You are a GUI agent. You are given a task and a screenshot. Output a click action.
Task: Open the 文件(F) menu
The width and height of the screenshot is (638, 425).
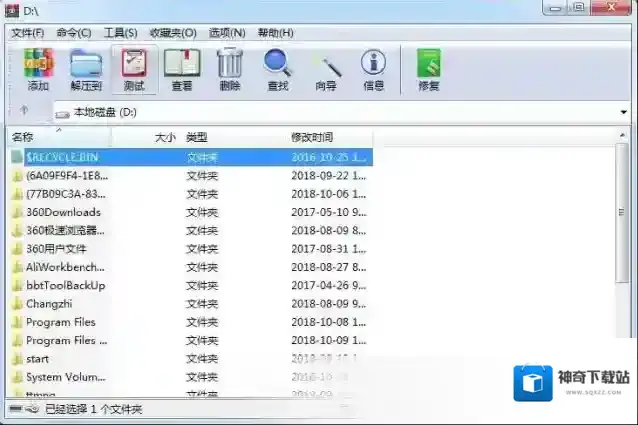click(27, 33)
